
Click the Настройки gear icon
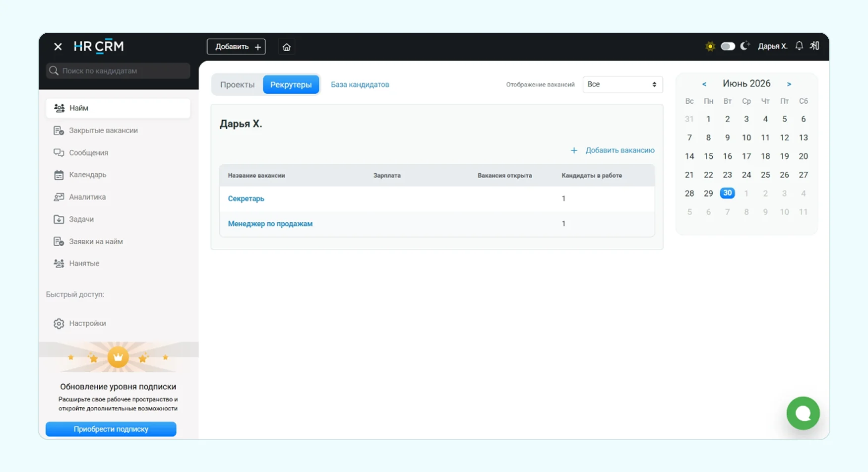click(x=59, y=324)
